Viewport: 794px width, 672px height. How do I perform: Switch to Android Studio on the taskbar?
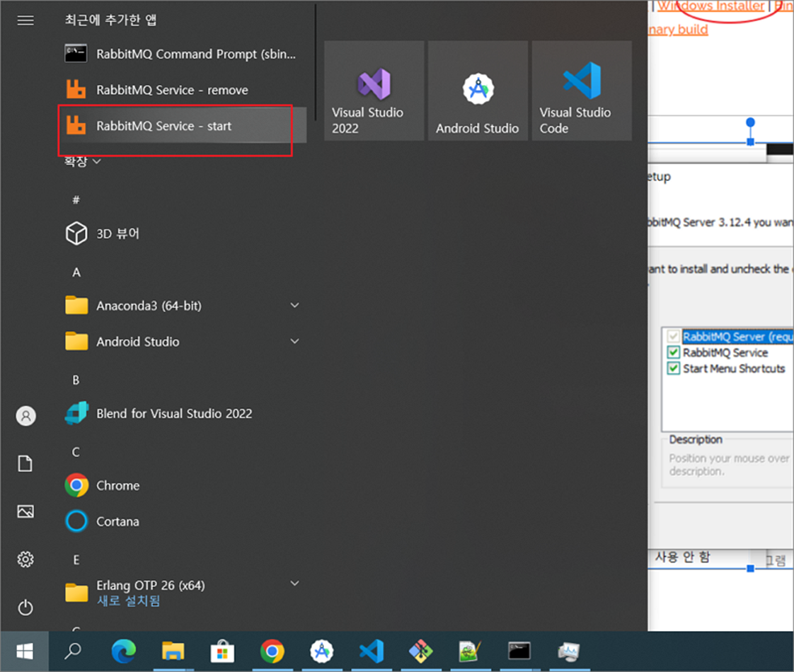[321, 651]
